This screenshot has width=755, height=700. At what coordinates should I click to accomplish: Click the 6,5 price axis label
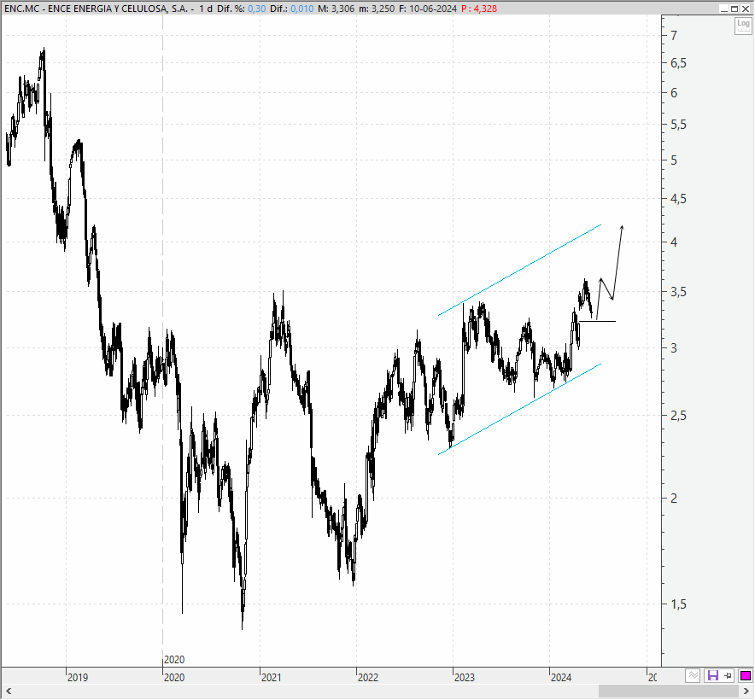[x=678, y=63]
